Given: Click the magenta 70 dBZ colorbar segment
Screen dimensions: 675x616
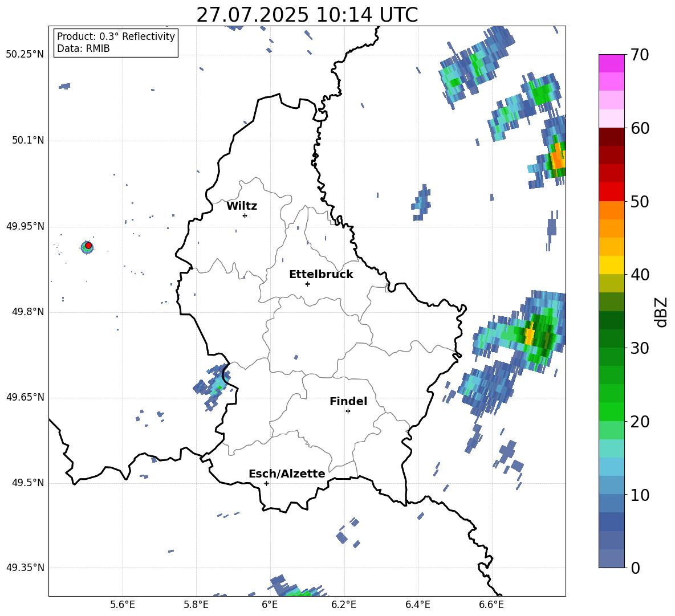Looking at the screenshot, I should [x=611, y=63].
